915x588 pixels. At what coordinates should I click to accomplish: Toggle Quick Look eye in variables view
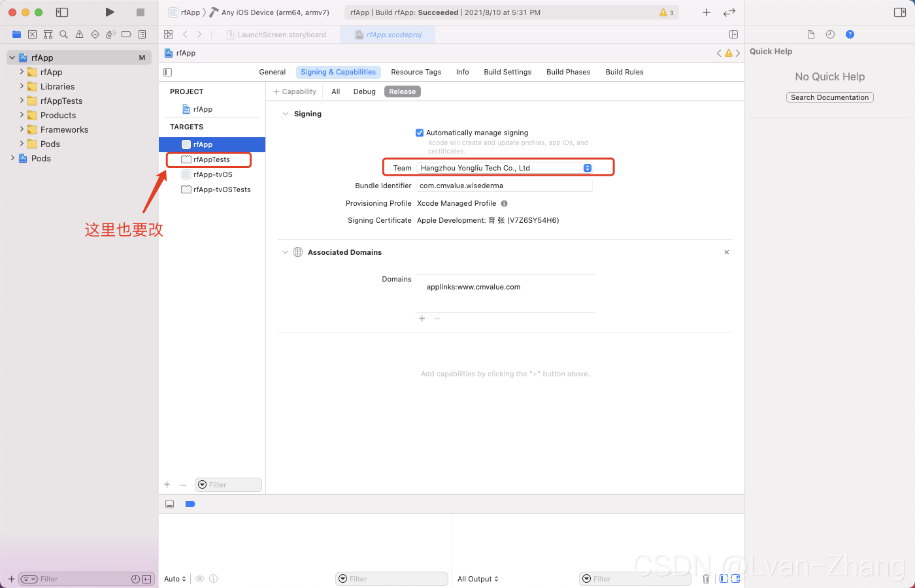point(200,579)
